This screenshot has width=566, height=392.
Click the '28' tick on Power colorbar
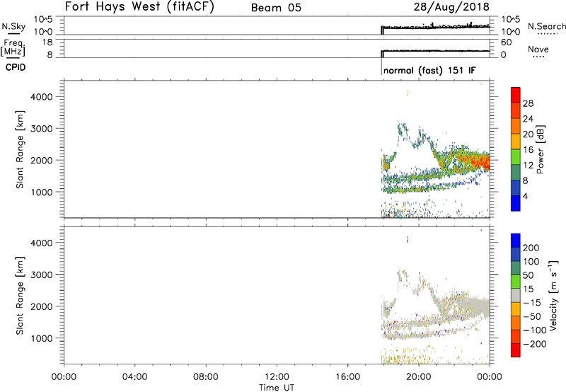coord(528,103)
